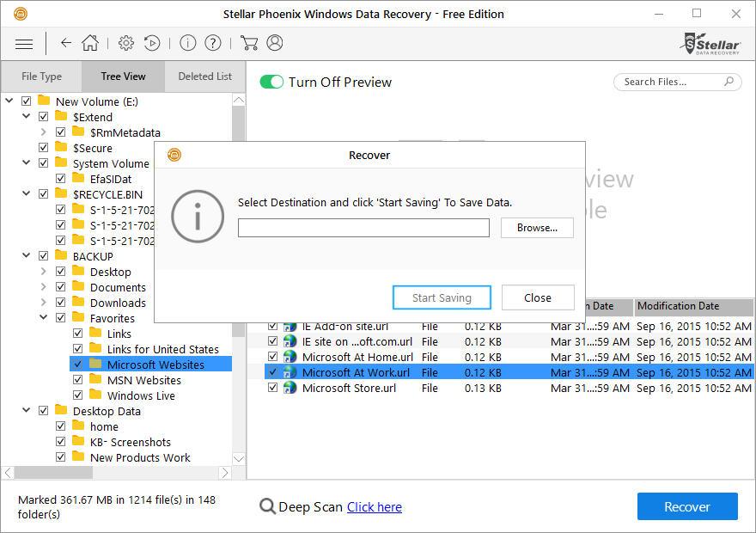This screenshot has height=533, width=756.
Task: Uncheck the Microsoft Websites checkbox
Action: pos(78,365)
